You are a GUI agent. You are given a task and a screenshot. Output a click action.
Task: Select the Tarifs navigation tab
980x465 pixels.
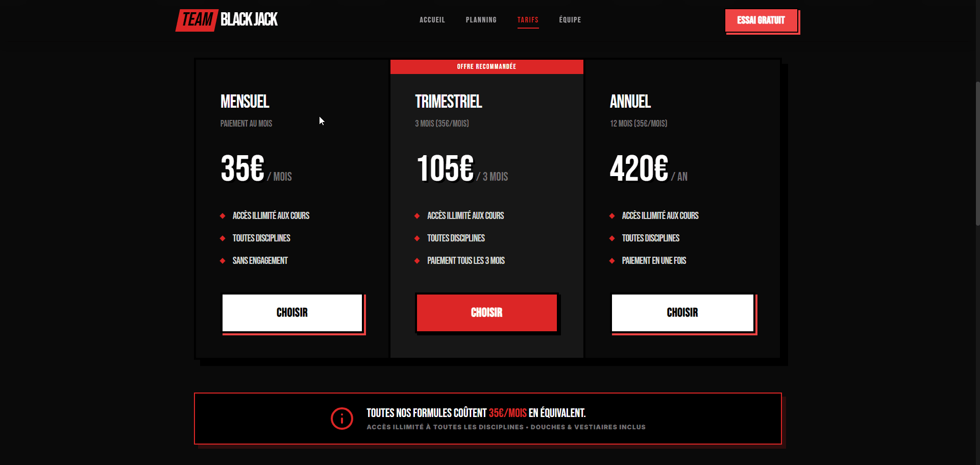click(x=528, y=20)
